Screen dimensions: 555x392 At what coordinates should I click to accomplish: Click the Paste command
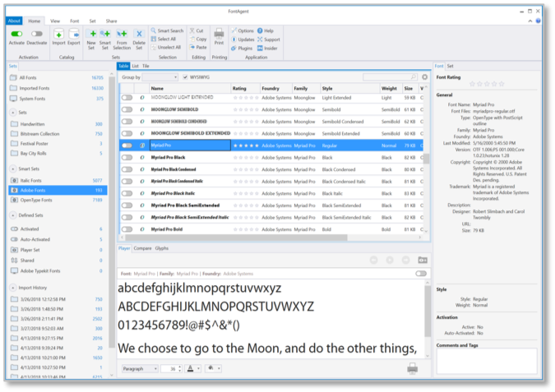[198, 48]
